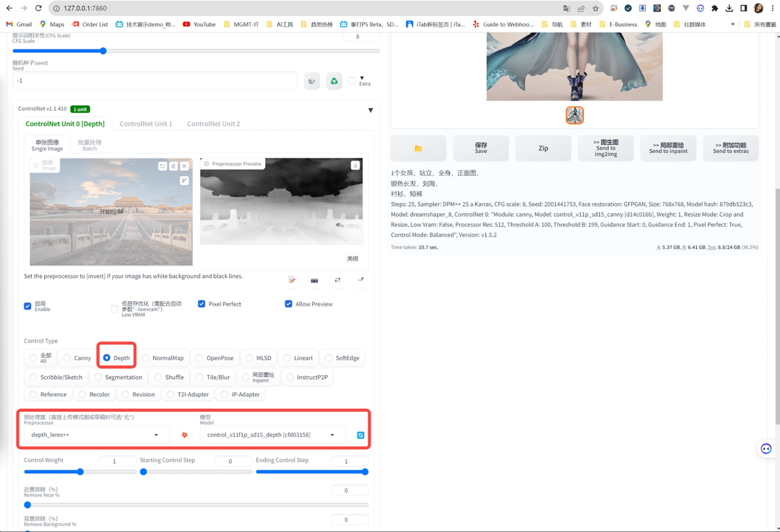Select the Canny control type
780x532 pixels.
coord(76,358)
